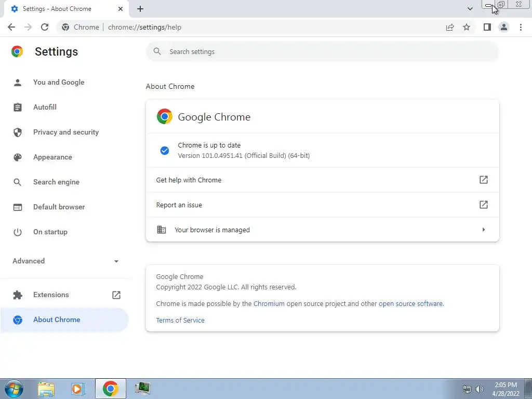The height and width of the screenshot is (399, 532).
Task: Click the network tray icon
Action: 467,389
